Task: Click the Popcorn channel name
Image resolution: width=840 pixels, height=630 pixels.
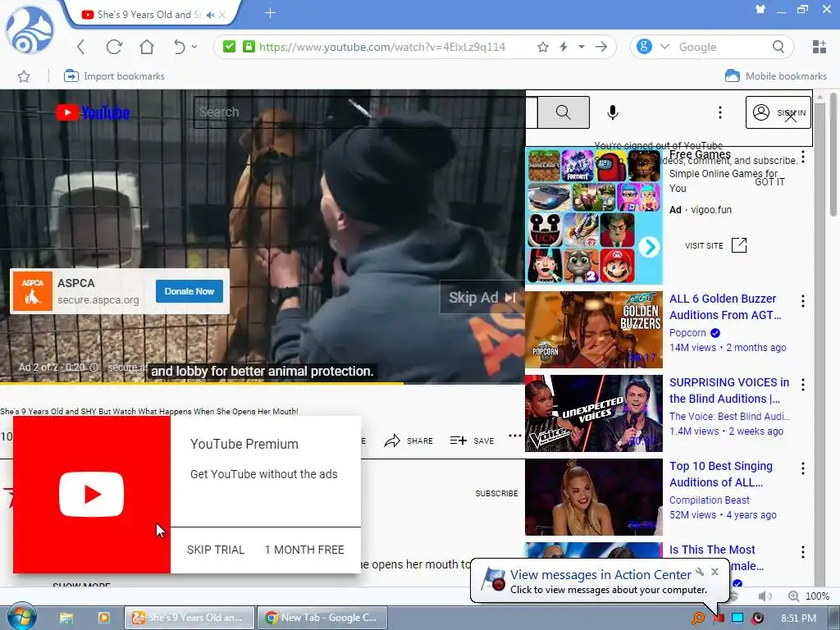Action: point(687,333)
